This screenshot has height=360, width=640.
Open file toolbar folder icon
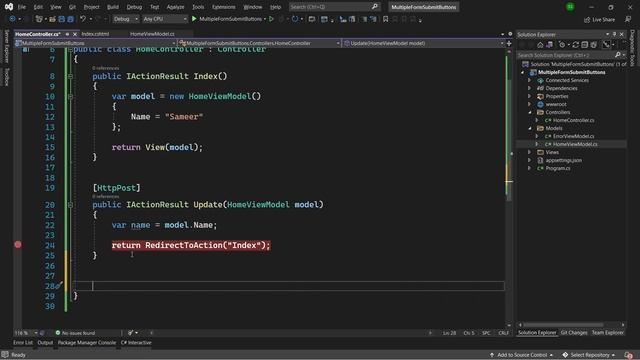tap(52, 19)
